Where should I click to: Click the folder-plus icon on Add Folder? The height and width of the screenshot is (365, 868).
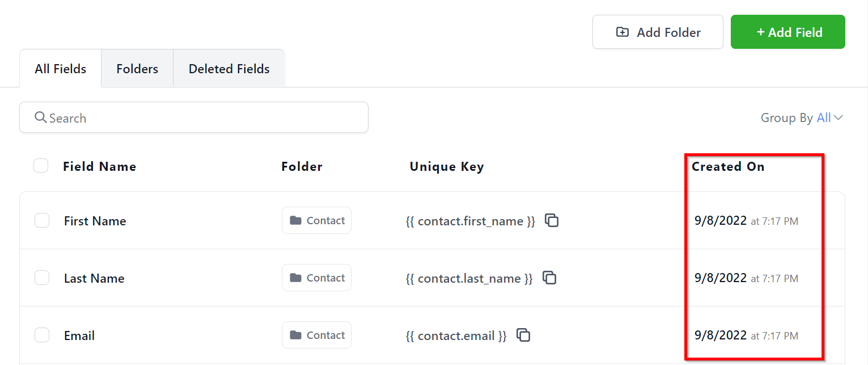(x=622, y=32)
